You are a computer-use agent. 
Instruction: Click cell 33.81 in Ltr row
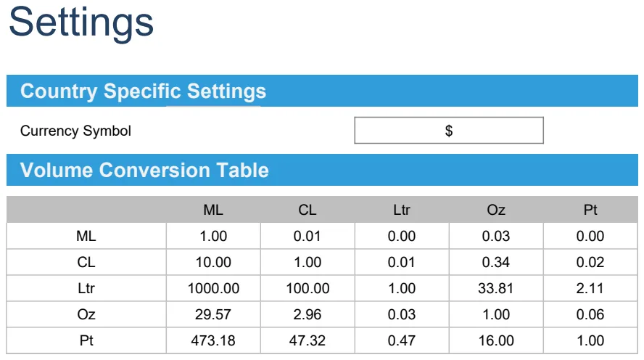496,288
